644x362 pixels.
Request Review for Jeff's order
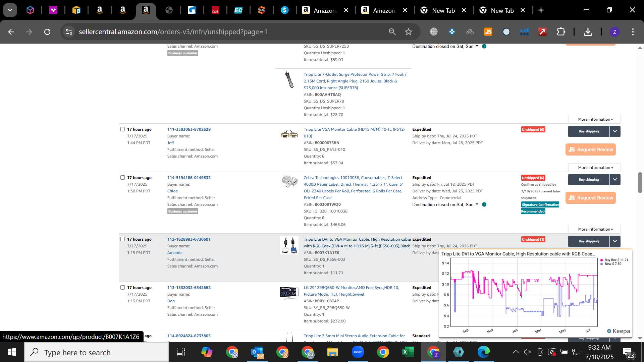[x=591, y=149]
